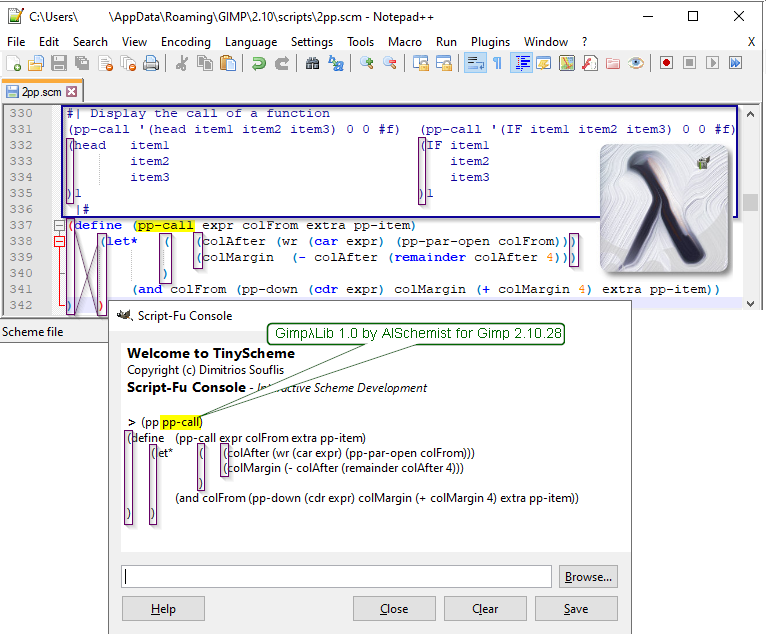Open the Replace dialog from the toolbar
Viewport: 766px width, 634px height.
click(336, 63)
